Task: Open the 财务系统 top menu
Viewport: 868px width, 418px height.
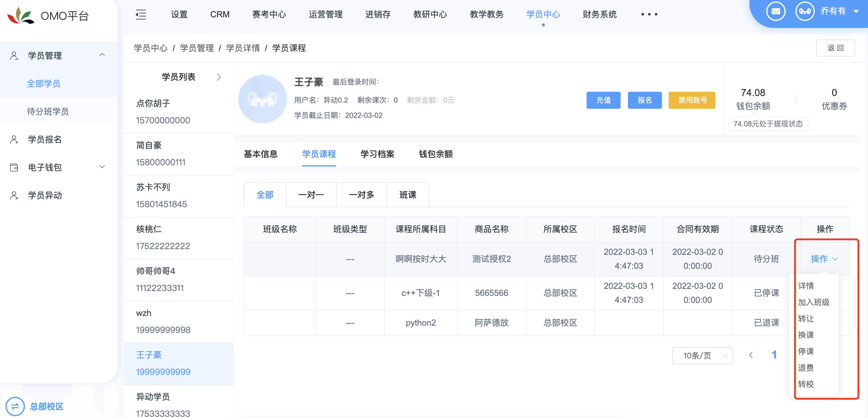Action: click(x=600, y=15)
